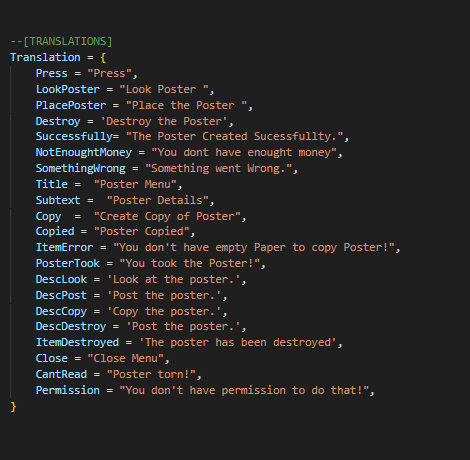This screenshot has height=460, width=470.
Task: Click the opening yellow curly brace
Action: pyautogui.click(x=103, y=58)
